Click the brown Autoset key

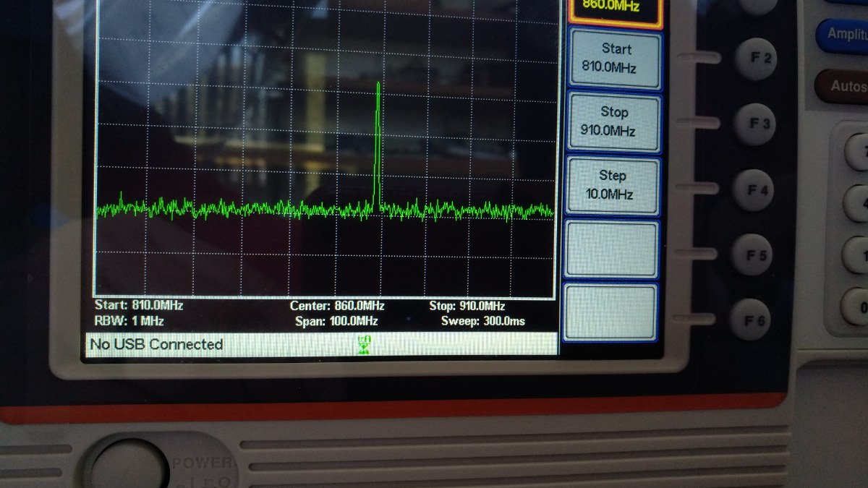[842, 86]
